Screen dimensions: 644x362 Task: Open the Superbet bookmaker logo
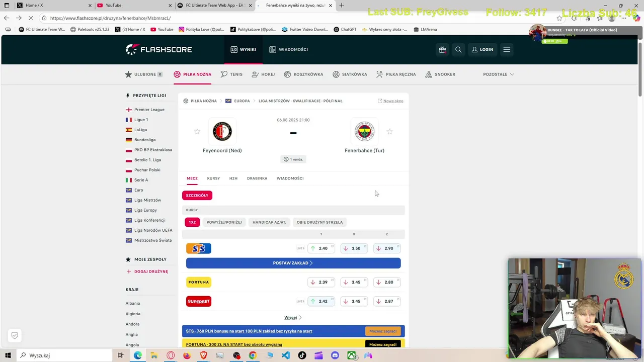199,301
